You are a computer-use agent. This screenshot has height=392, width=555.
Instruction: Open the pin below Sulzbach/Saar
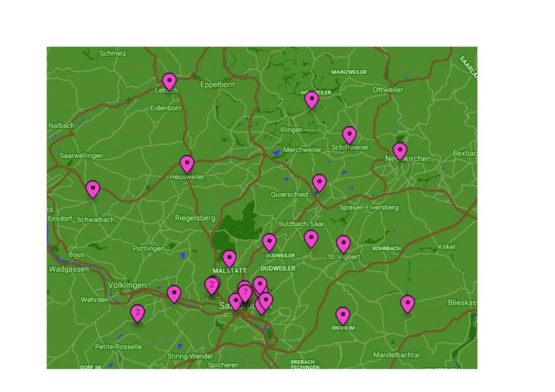coord(311,239)
